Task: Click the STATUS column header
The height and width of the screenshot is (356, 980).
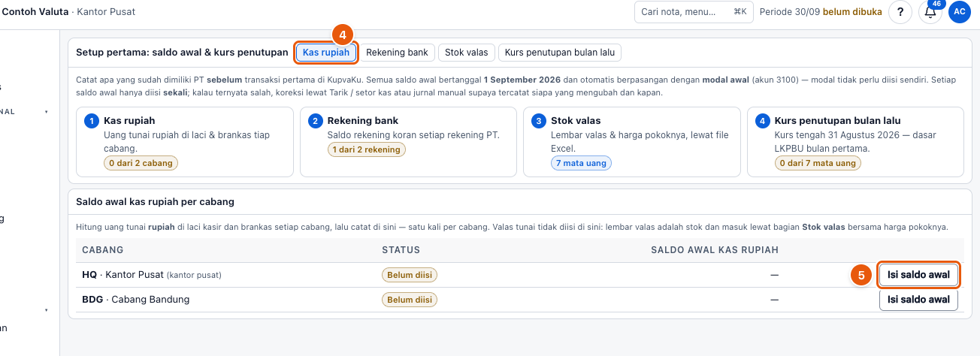Action: [x=401, y=250]
